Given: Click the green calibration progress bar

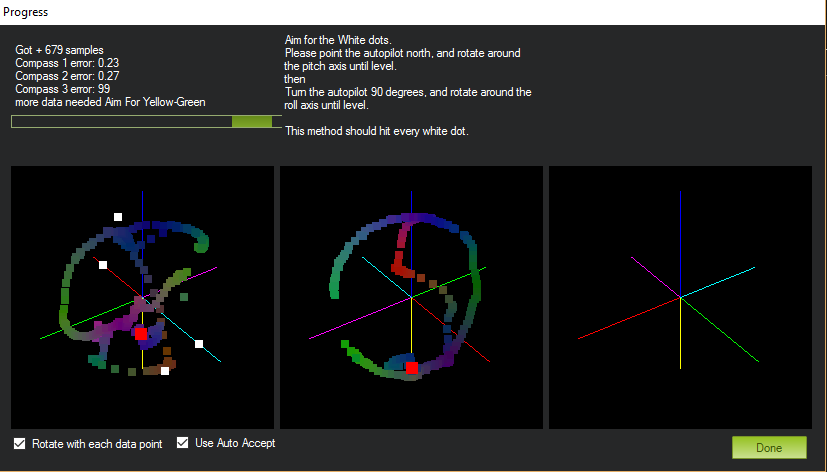Looking at the screenshot, I should (x=141, y=121).
